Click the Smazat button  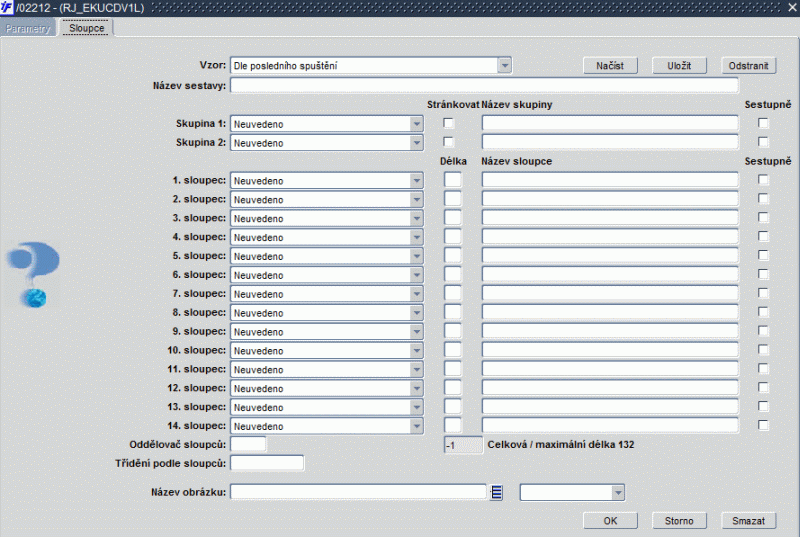coord(748,521)
